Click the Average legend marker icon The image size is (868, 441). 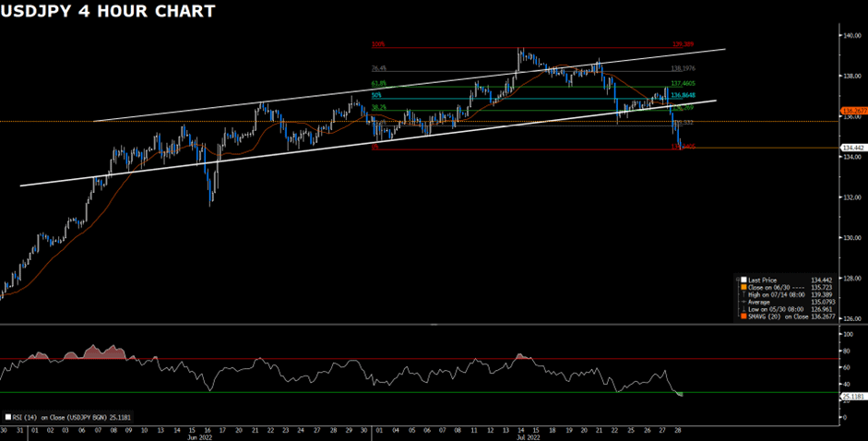pos(743,303)
